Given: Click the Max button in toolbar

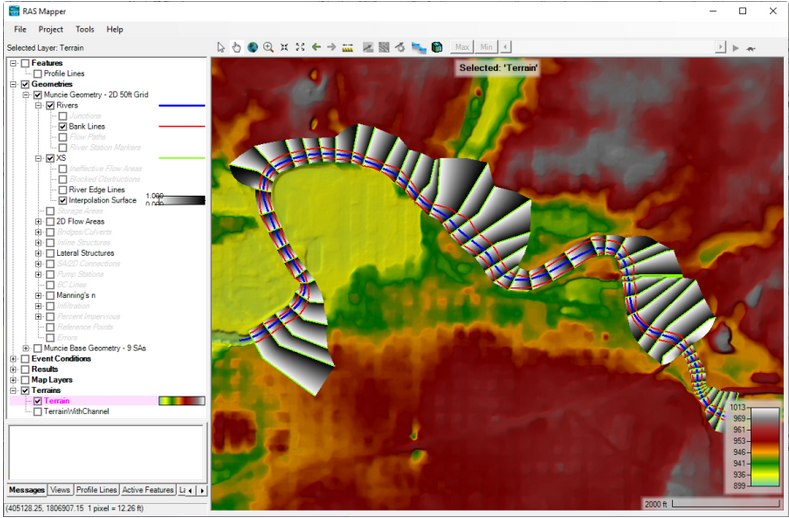Looking at the screenshot, I should coord(461,47).
